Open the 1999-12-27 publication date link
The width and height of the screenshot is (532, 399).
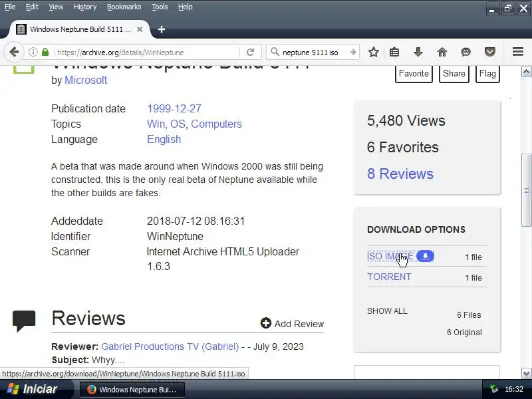174,108
